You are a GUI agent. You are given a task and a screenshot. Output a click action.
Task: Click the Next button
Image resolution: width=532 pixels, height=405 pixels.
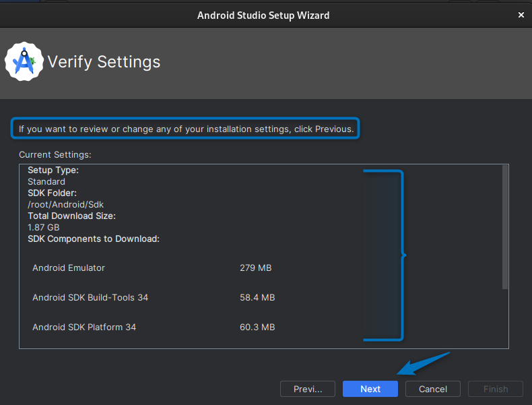tap(370, 389)
